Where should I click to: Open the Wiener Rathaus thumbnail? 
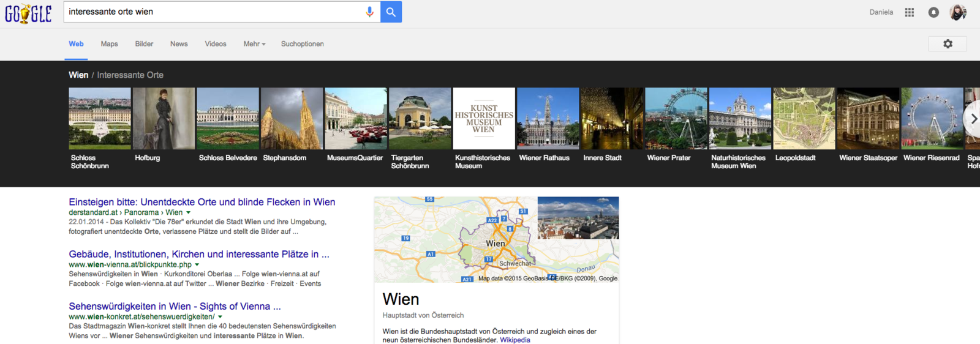tap(548, 118)
